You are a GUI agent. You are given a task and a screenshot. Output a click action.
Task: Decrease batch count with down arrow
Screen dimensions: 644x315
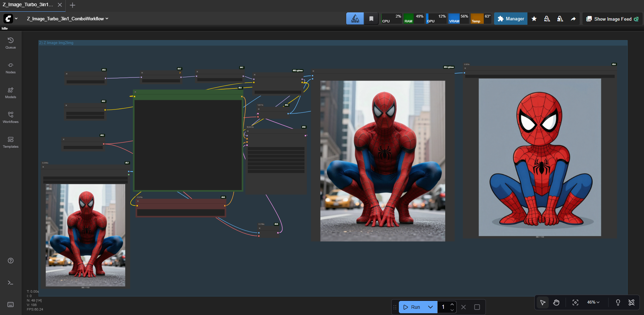pos(452,310)
